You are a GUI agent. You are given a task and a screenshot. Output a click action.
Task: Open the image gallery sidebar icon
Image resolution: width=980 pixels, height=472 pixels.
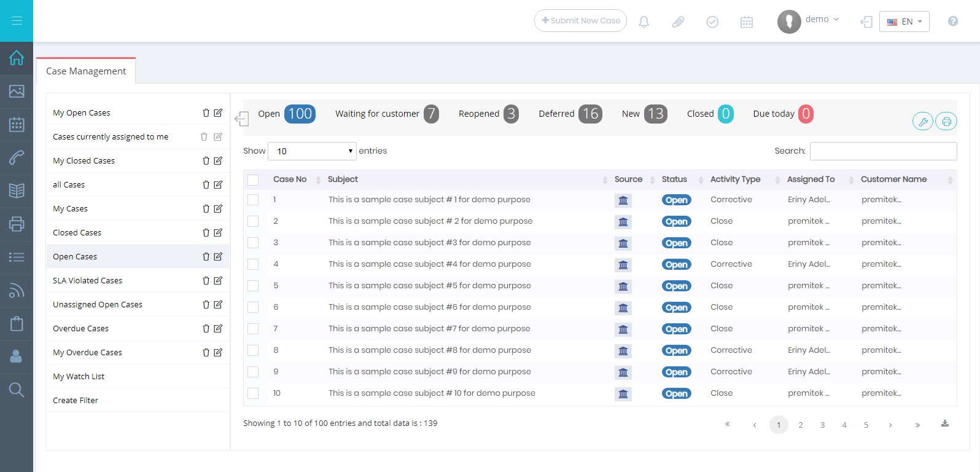17,91
